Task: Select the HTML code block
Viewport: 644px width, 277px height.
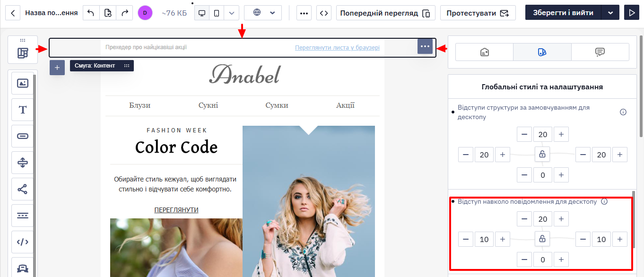Action: 23,242
